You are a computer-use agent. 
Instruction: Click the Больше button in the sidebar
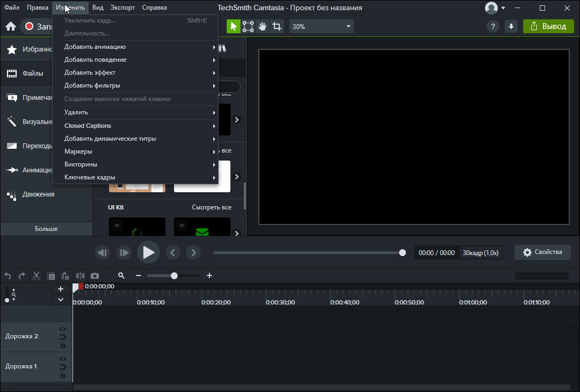click(x=46, y=229)
